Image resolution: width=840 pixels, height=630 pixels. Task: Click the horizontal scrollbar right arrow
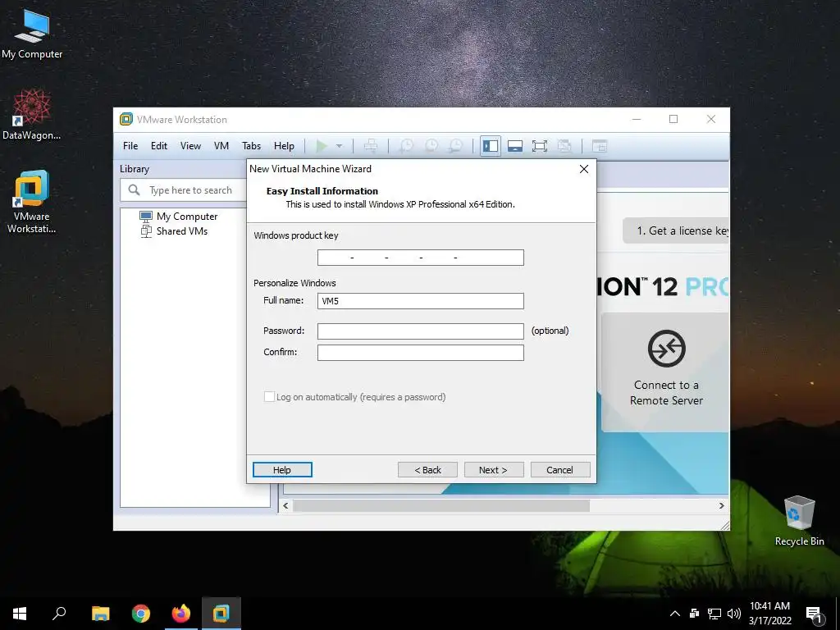[722, 505]
